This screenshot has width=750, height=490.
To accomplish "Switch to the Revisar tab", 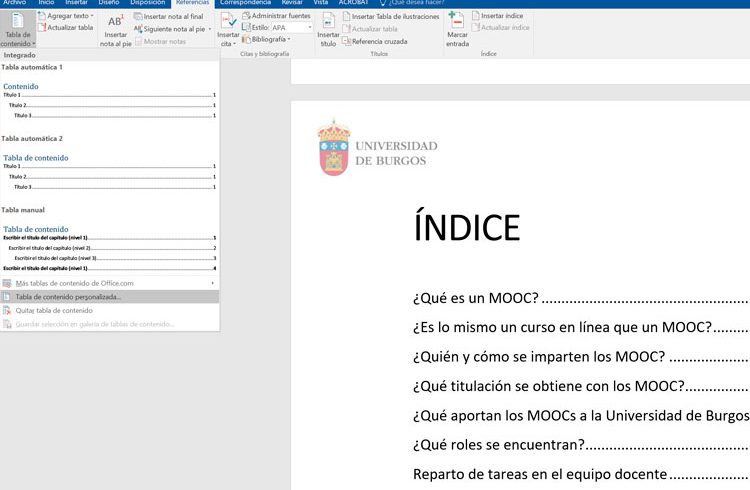I will [292, 2].
